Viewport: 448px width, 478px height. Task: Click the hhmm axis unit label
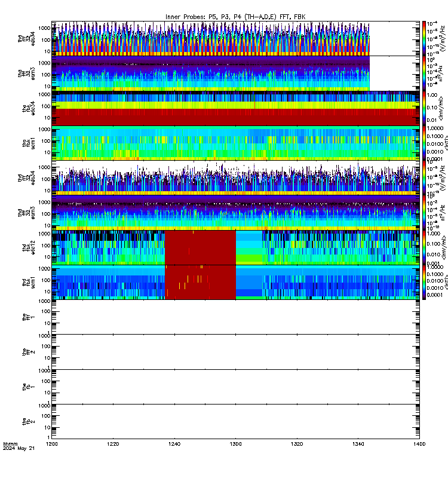click(x=10, y=444)
